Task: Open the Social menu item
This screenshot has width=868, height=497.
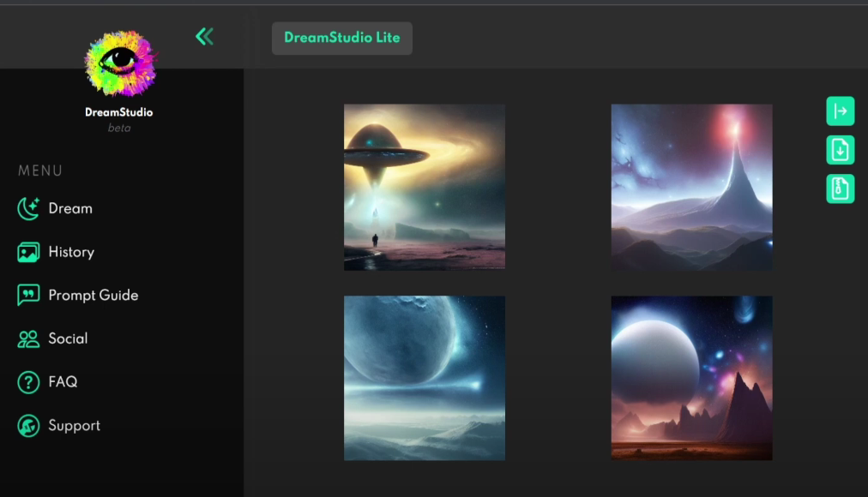Action: click(x=68, y=338)
